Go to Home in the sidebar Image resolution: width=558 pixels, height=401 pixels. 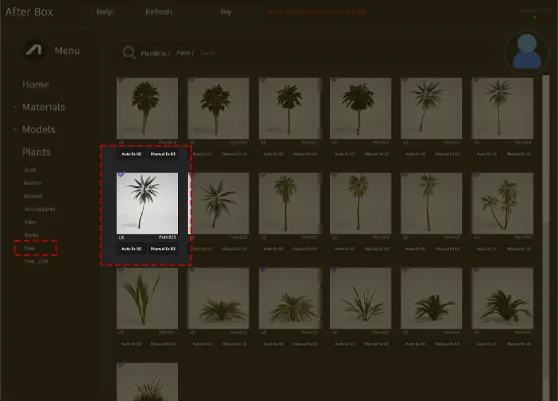pos(36,85)
